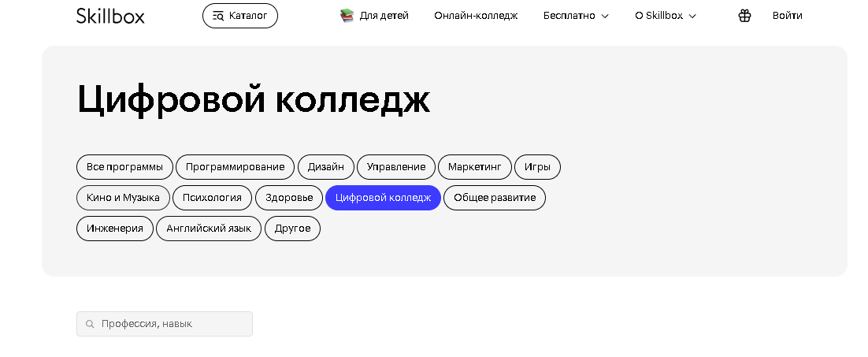Expand the Бесплатно dropdown menu
This screenshot has height=357, width=868.
point(576,16)
